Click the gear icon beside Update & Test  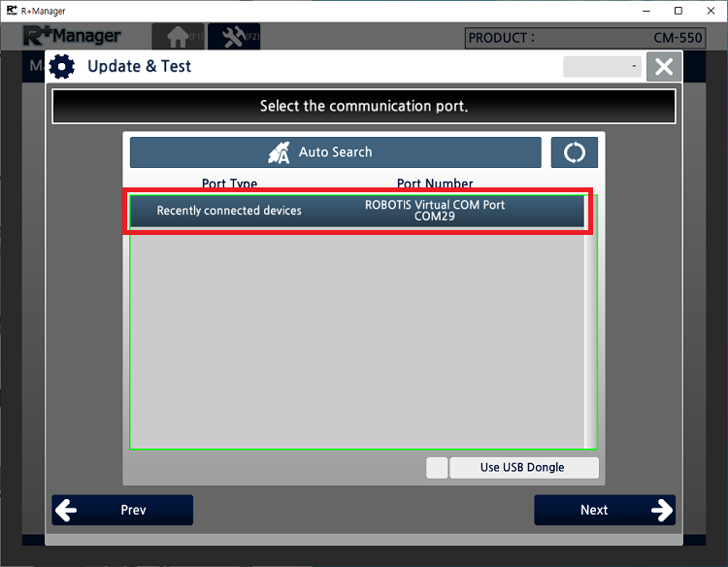[x=62, y=67]
